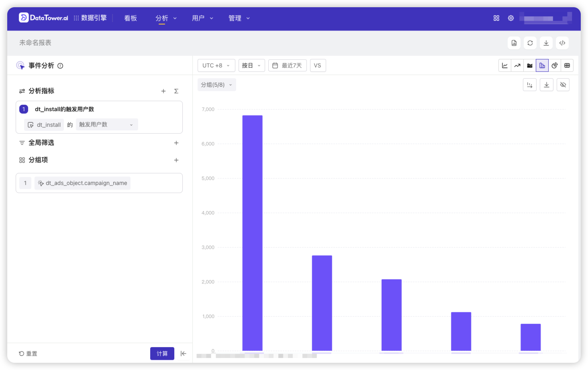
Task: Download the chart data
Action: point(546,85)
